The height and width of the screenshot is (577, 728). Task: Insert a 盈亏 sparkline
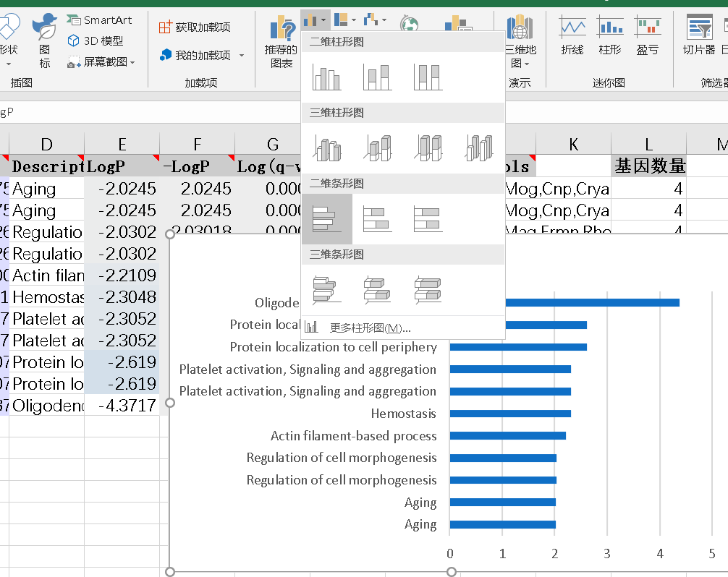point(647,36)
